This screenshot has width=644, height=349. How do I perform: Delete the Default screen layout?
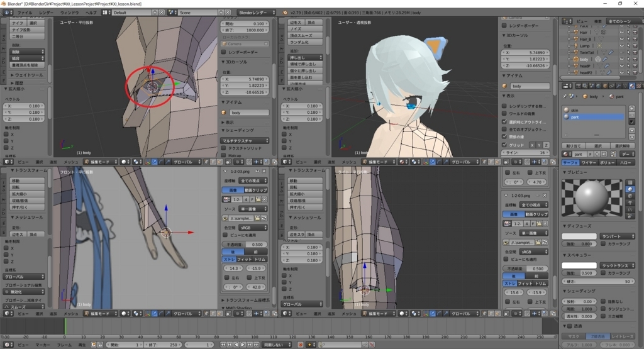(162, 13)
